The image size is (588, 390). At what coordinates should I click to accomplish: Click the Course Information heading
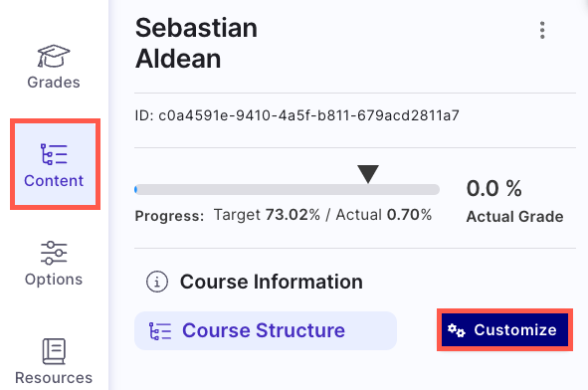(272, 282)
